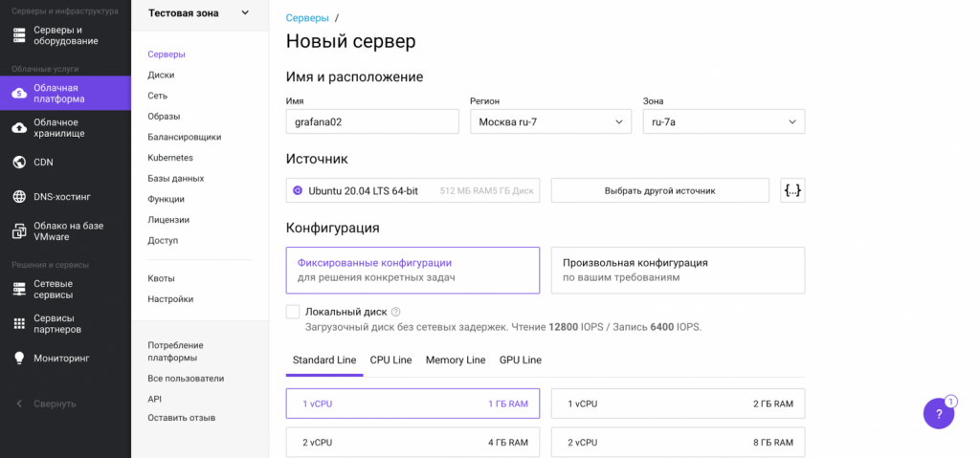
Task: Open the Сетевые сервисы sidebar icon
Action: tap(19, 290)
